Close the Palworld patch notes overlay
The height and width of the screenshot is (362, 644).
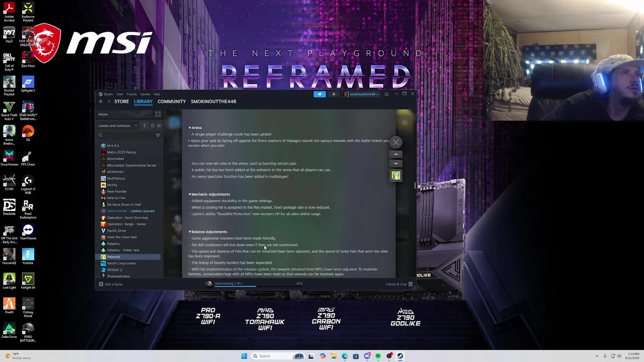(x=396, y=142)
